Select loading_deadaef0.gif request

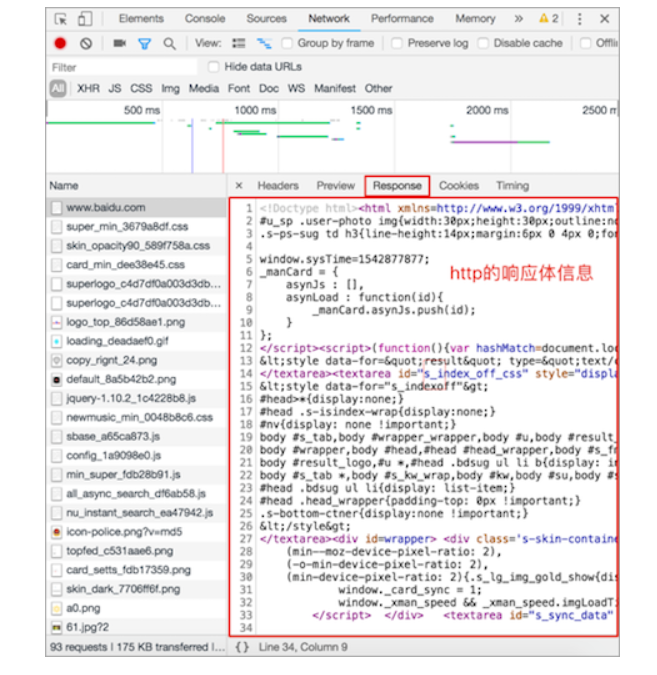136,341
